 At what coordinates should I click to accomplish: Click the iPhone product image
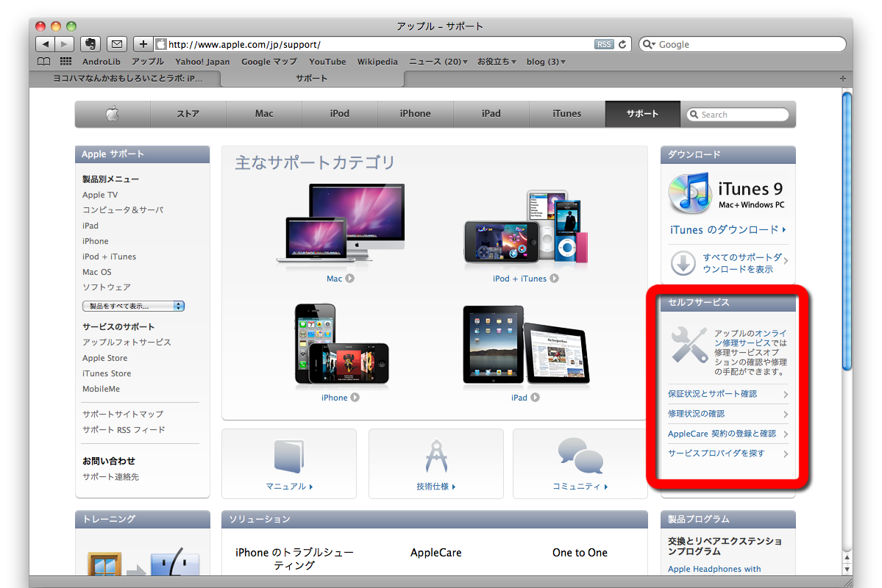click(341, 345)
